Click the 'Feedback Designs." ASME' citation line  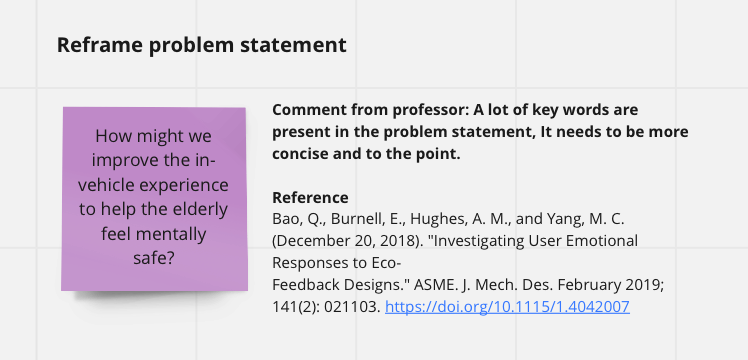point(468,285)
